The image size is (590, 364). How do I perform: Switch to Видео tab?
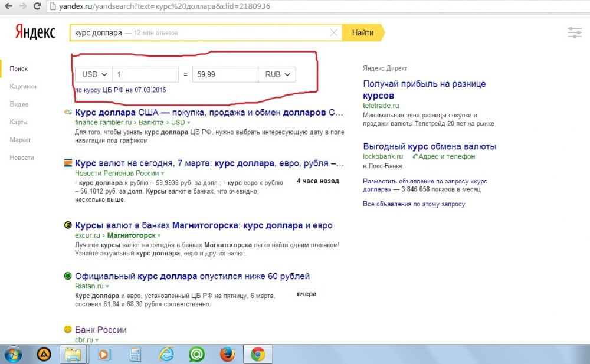(19, 104)
